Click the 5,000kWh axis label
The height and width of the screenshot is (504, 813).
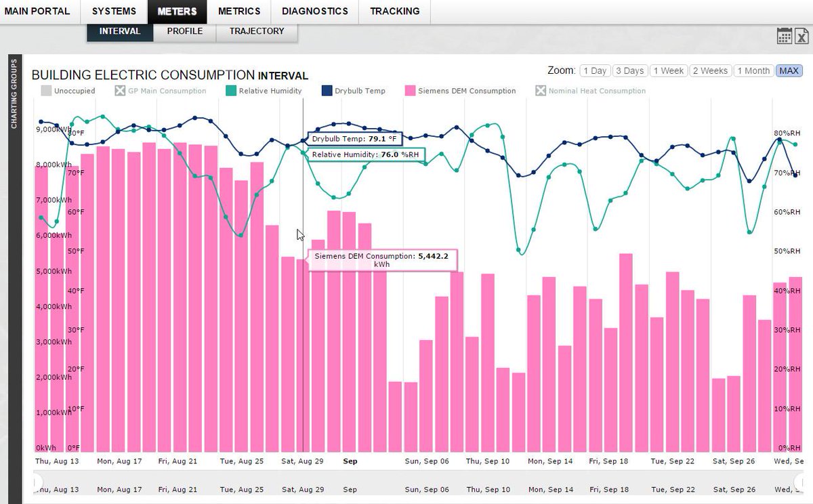tap(54, 271)
